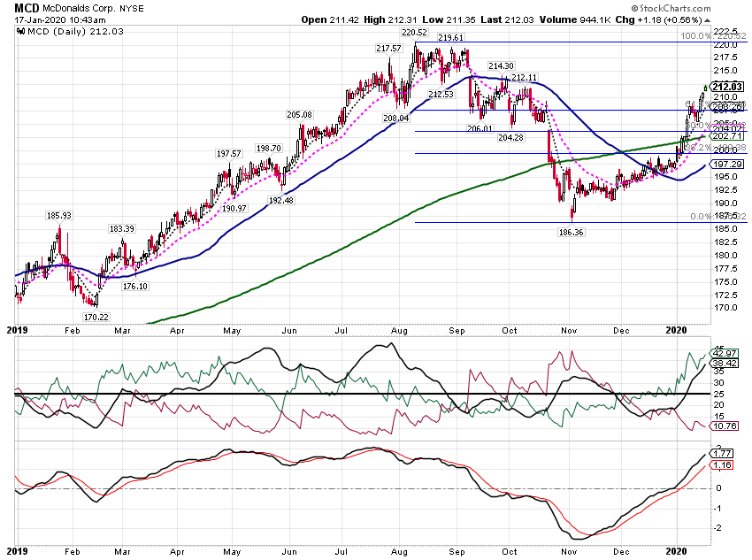The width and height of the screenshot is (752, 560).
Task: Click the bold MCD ticker symbol in the header
Action: (x=27, y=8)
